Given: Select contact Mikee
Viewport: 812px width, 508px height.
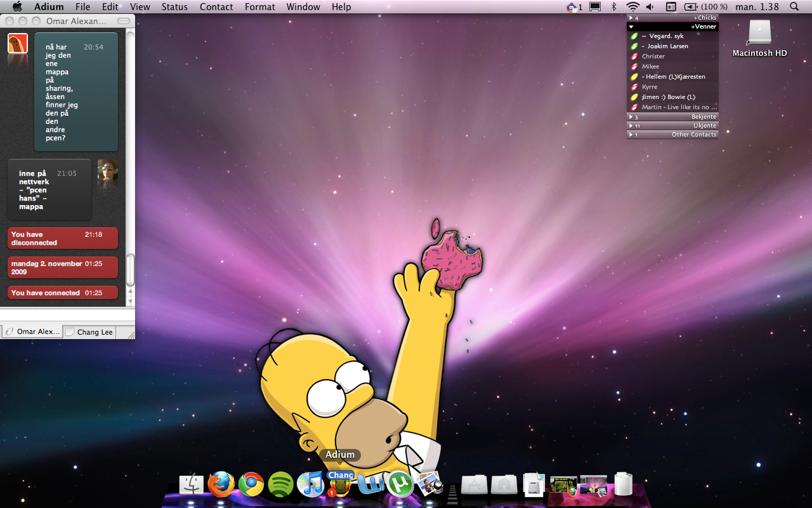Looking at the screenshot, I should (672, 67).
